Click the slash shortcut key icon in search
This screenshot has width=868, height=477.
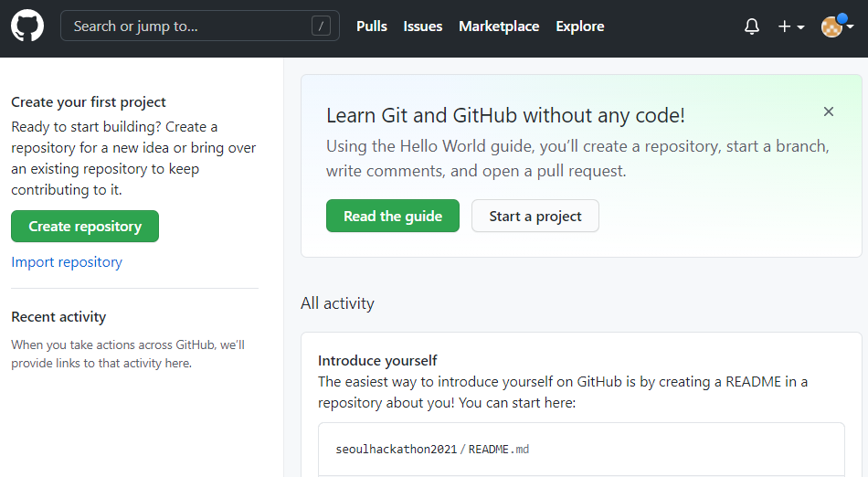pyautogui.click(x=321, y=26)
